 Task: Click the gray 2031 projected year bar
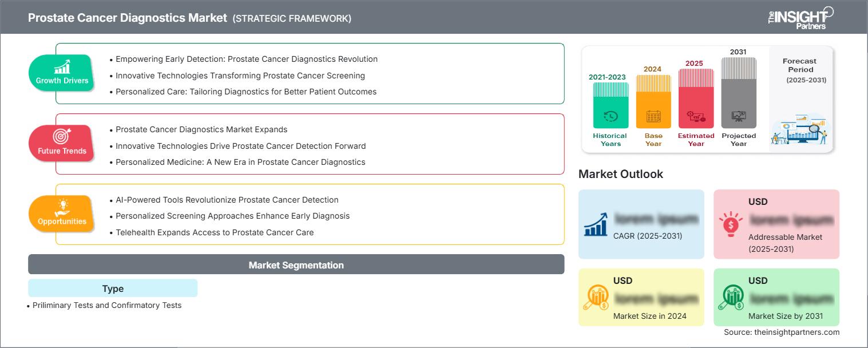(x=739, y=92)
